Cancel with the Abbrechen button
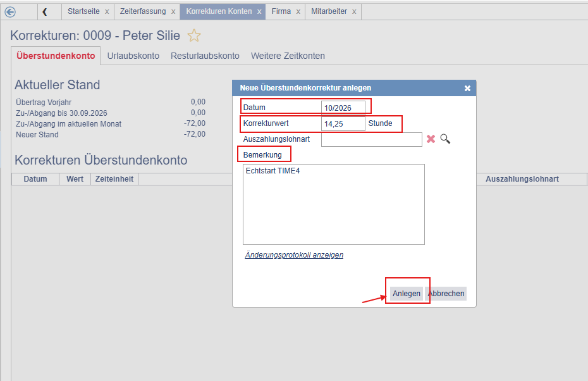 [x=446, y=294]
